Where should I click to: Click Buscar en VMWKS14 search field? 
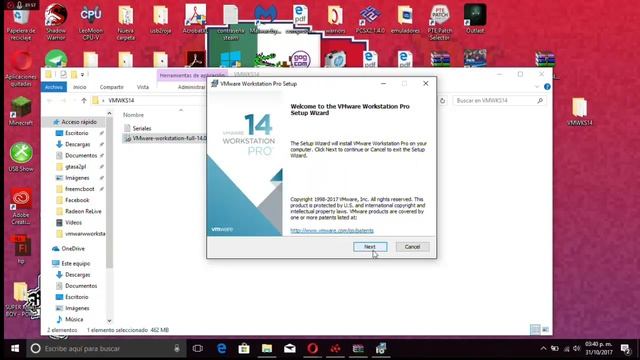coord(499,100)
